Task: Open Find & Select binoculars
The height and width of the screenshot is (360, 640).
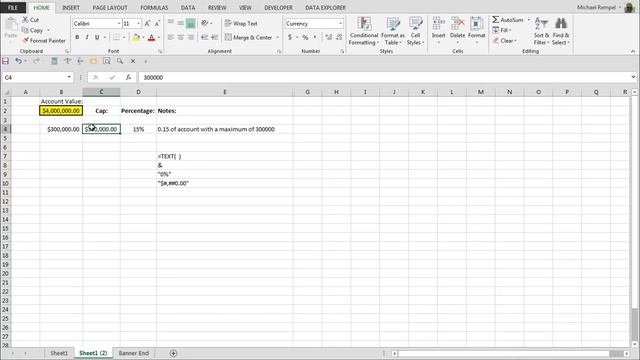Action: click(x=561, y=31)
